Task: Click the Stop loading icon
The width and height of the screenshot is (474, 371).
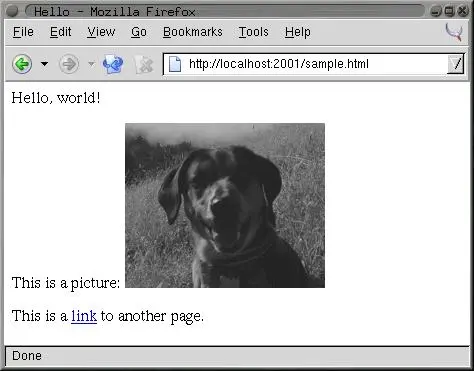Action: pos(144,64)
